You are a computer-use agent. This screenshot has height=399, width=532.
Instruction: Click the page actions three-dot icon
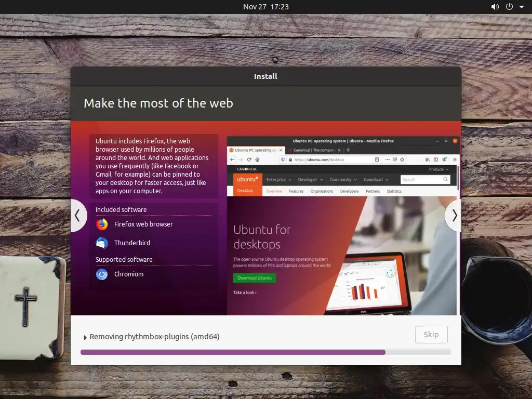pos(387,159)
